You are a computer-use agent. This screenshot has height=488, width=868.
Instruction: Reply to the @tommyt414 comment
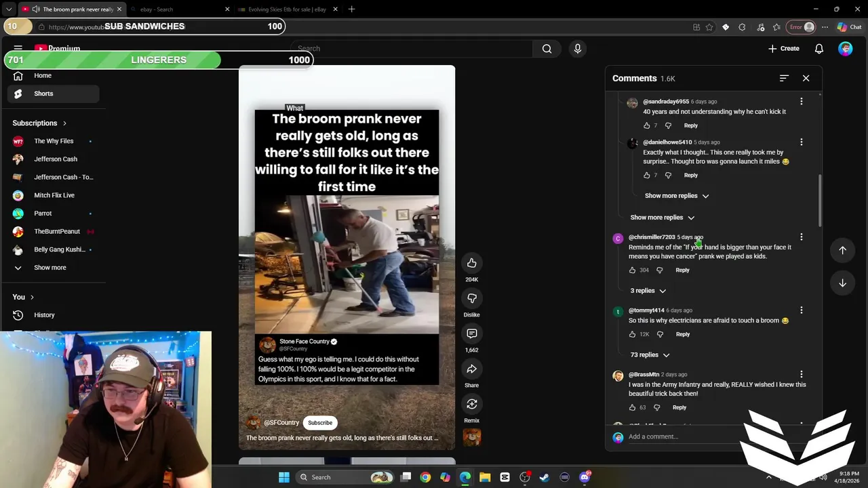pos(683,334)
